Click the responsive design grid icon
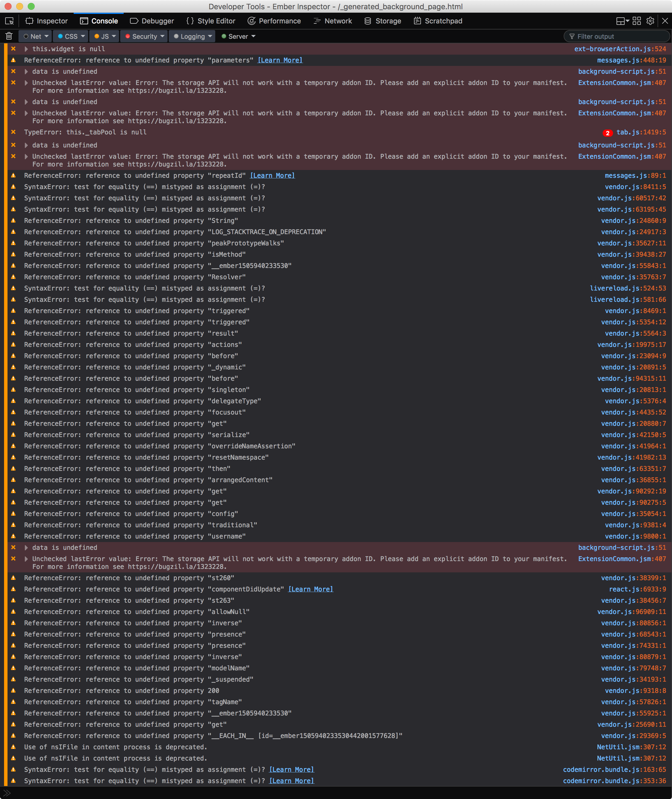The image size is (672, 799). click(x=636, y=21)
